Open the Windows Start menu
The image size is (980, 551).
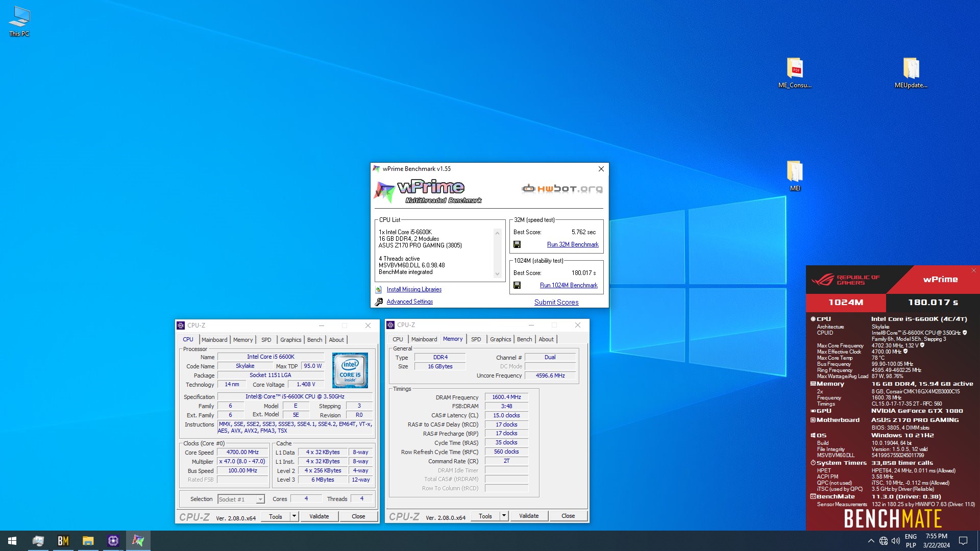pyautogui.click(x=12, y=541)
